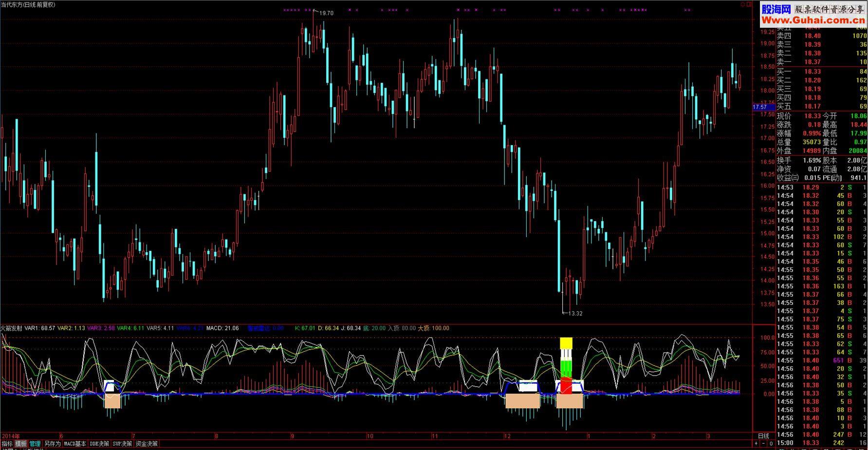868x450 pixels.
Task: Click the PE(动) 941.1 value
Action: tap(858, 178)
